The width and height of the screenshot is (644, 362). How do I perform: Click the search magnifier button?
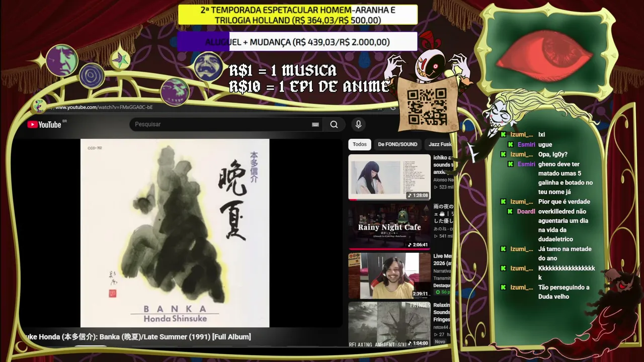[334, 125]
